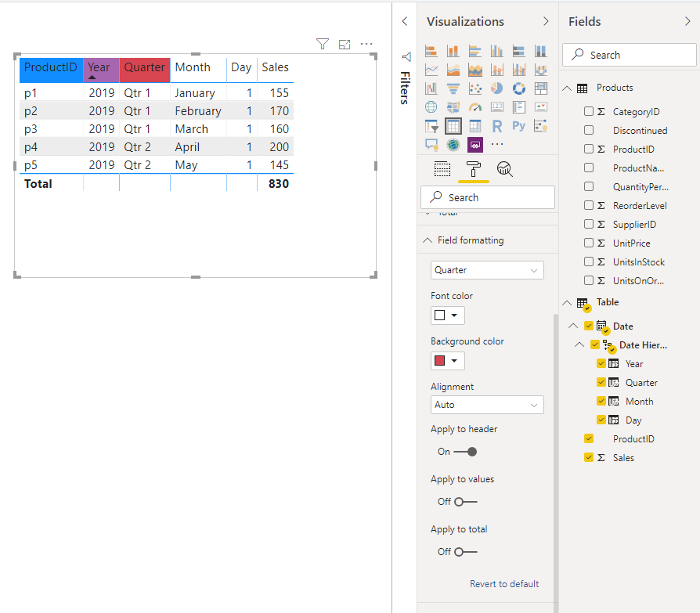The image size is (700, 613).
Task: Collapse the Field formatting section
Action: point(428,240)
